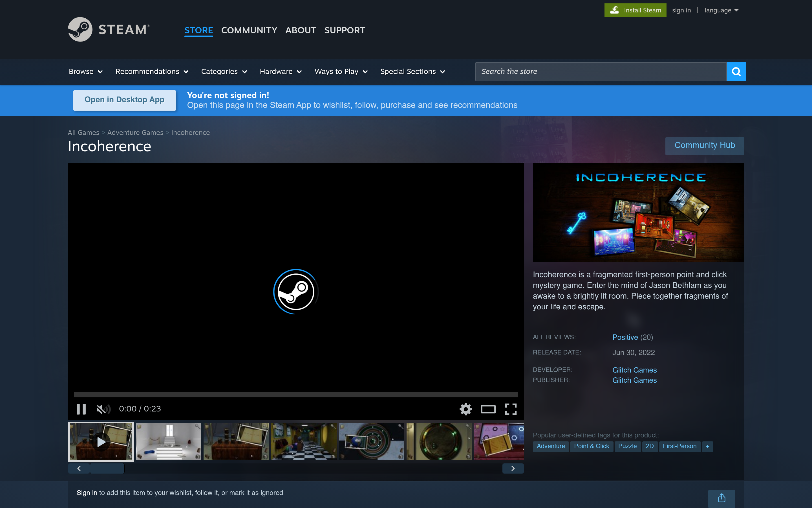Click the sign in link at top
This screenshot has height=508, width=812.
(x=681, y=10)
